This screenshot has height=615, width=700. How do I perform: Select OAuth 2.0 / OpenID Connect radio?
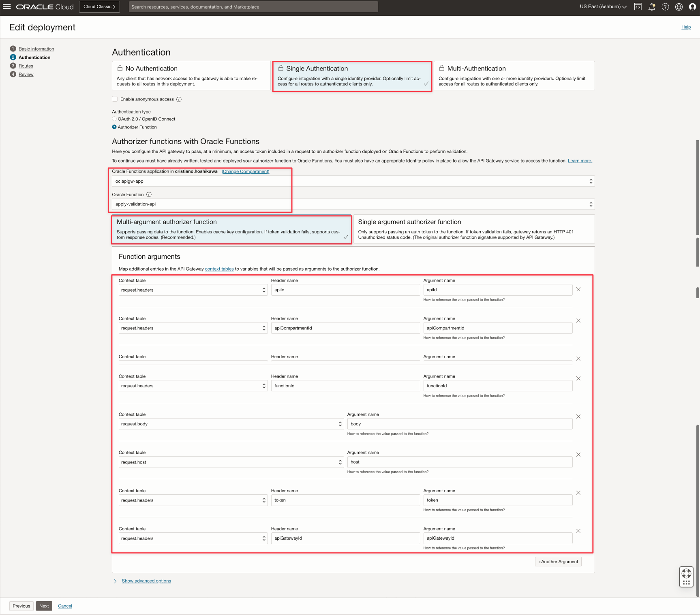pyautogui.click(x=114, y=119)
